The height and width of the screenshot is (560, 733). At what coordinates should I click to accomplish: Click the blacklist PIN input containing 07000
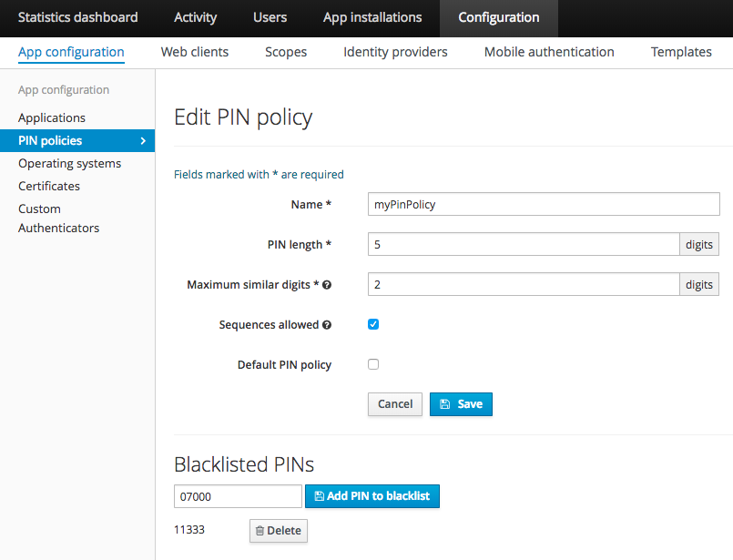tap(238, 496)
